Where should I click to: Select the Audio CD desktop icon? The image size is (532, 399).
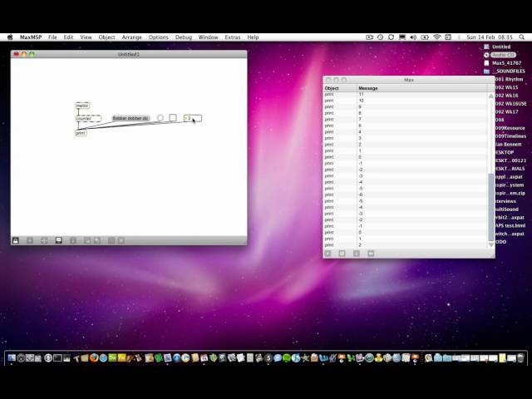(x=500, y=55)
